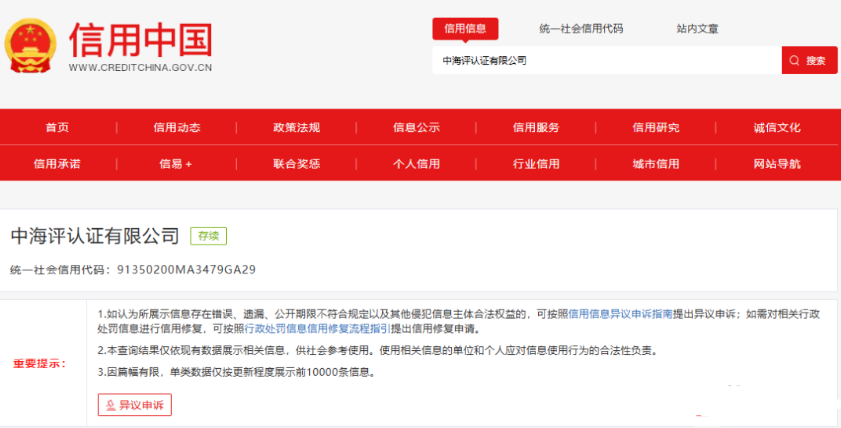Open the 行业信用 menu item
Image resolution: width=841 pixels, height=428 pixels.
(536, 164)
